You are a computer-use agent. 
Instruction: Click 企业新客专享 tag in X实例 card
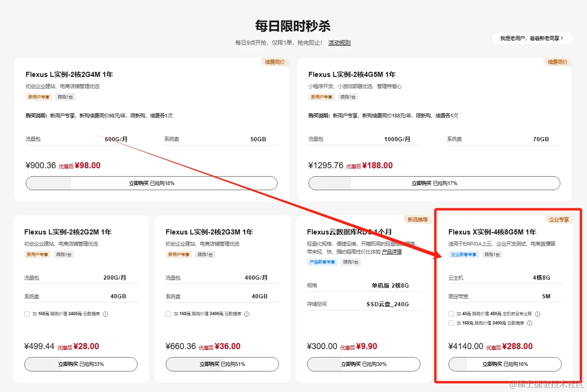(464, 254)
